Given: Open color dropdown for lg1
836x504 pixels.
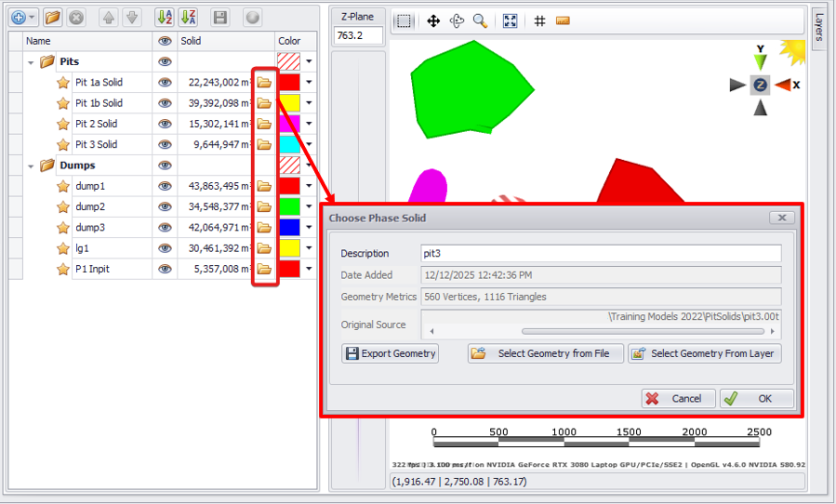Looking at the screenshot, I should pyautogui.click(x=309, y=248).
